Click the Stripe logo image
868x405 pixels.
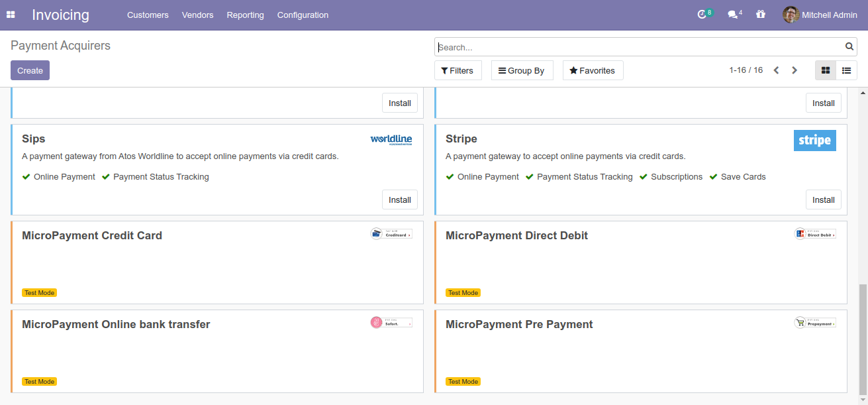coord(815,141)
